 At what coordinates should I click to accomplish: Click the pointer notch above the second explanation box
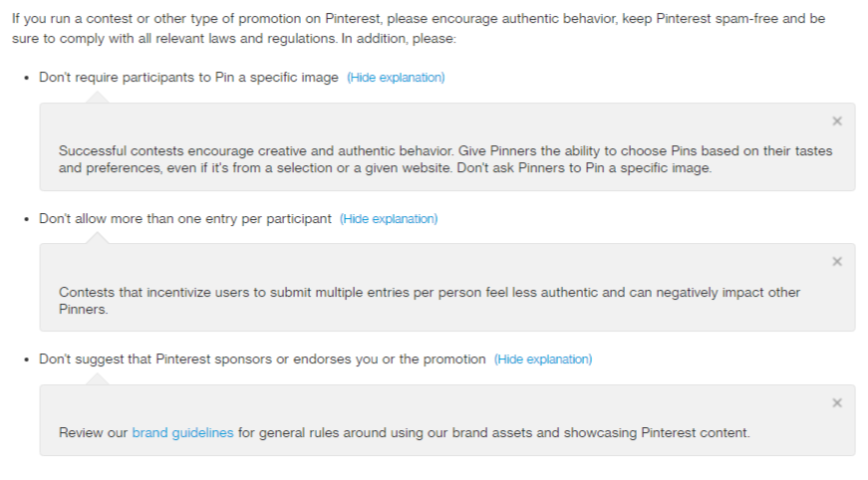(x=97, y=239)
